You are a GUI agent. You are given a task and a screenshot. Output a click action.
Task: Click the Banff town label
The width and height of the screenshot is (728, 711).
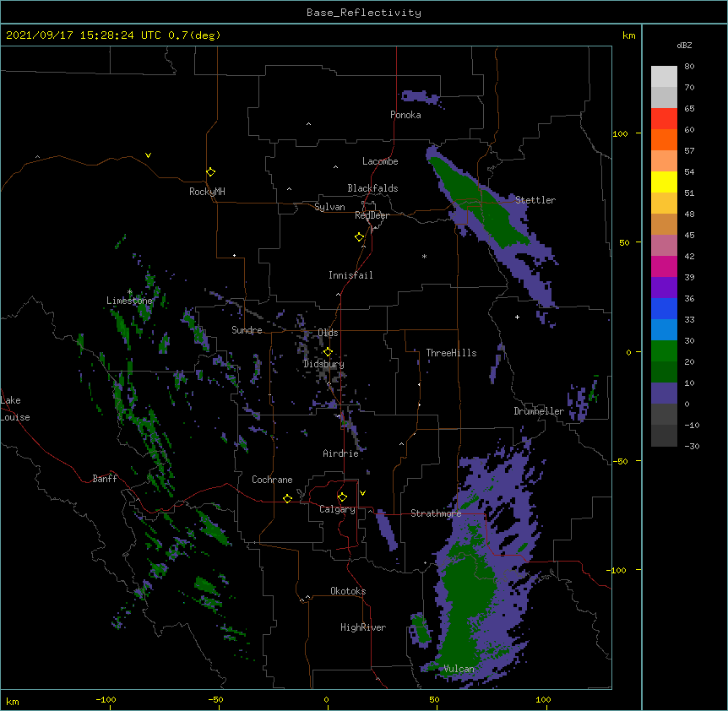tap(105, 479)
